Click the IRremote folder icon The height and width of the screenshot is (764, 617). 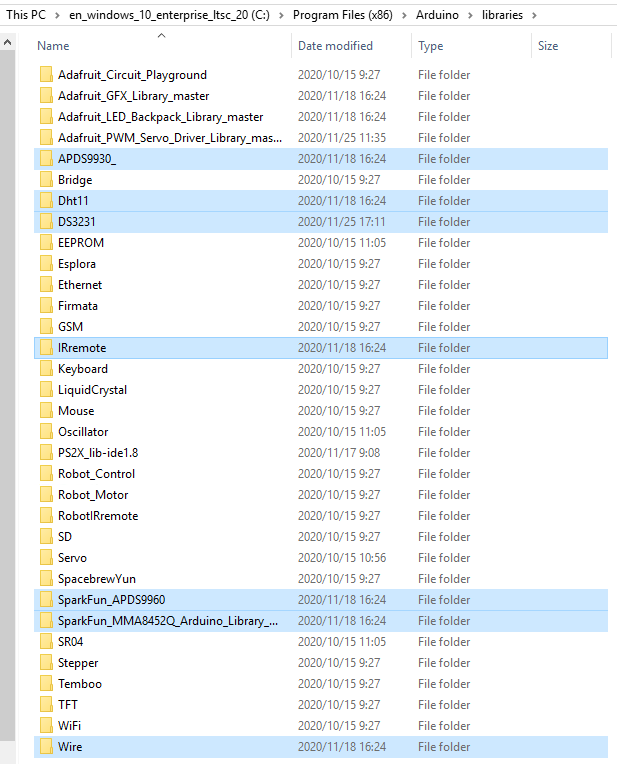pyautogui.click(x=46, y=347)
